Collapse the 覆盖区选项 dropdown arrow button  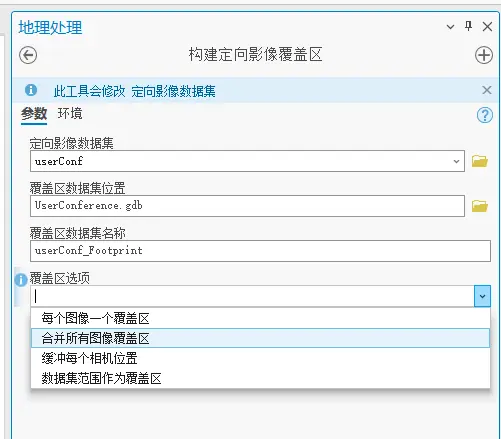482,296
